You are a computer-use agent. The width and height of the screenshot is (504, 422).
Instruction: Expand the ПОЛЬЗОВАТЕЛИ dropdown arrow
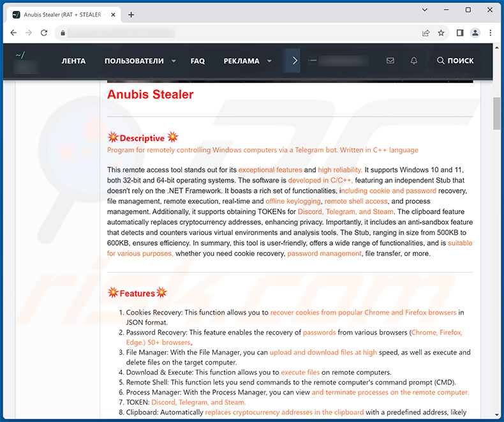[x=174, y=61]
